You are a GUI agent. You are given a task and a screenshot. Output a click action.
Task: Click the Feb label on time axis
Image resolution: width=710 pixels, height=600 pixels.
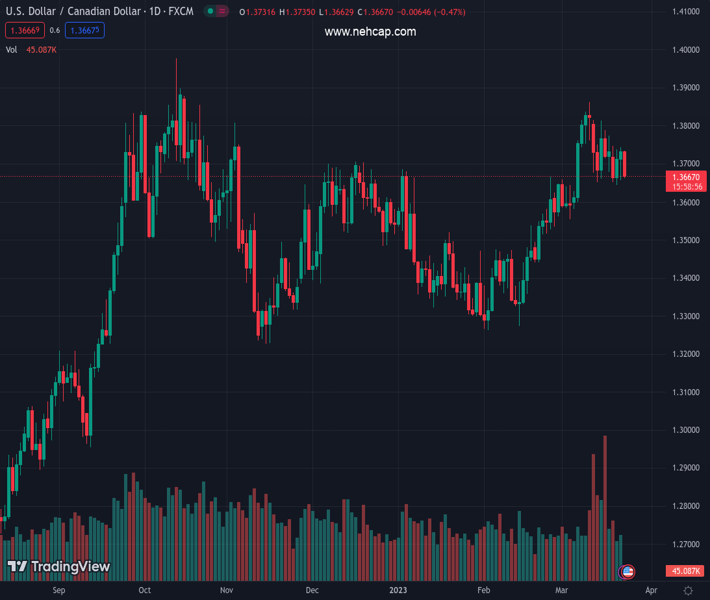pyautogui.click(x=484, y=590)
